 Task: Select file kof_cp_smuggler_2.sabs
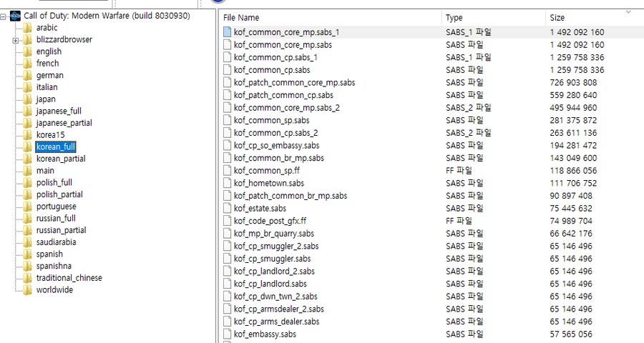tap(276, 246)
